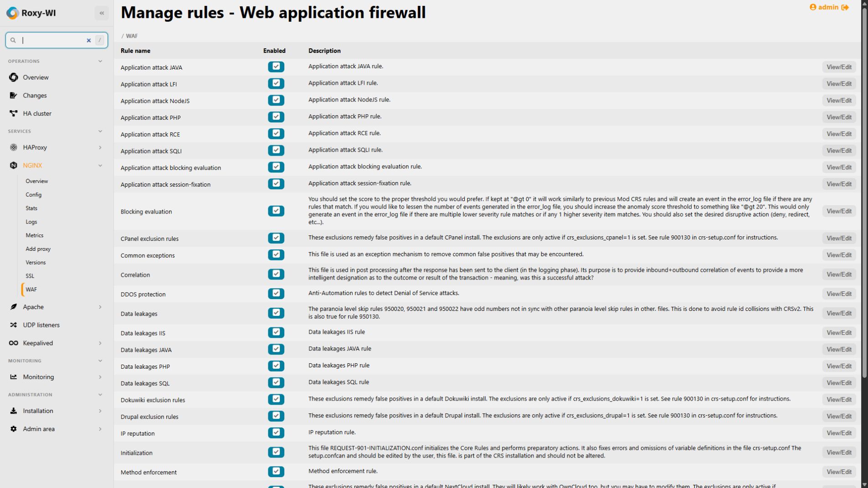Open NGINX SSL submenu item

[x=30, y=276]
